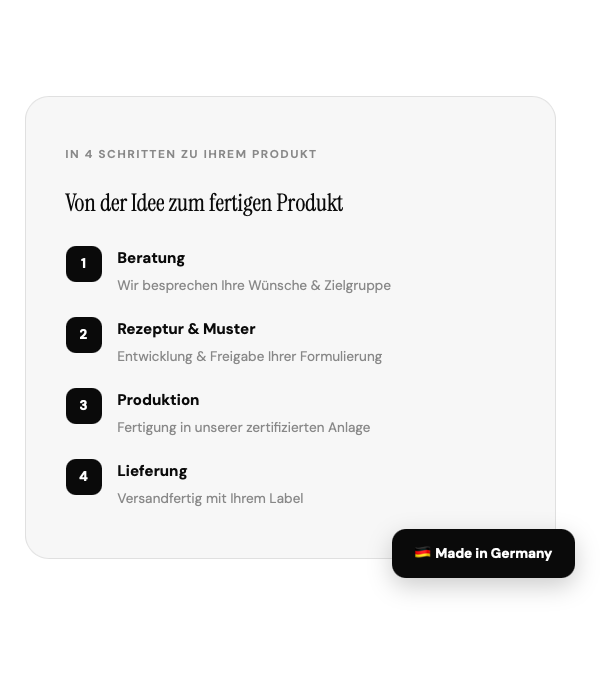
Task: Click the number 1 step badge
Action: coord(84,264)
